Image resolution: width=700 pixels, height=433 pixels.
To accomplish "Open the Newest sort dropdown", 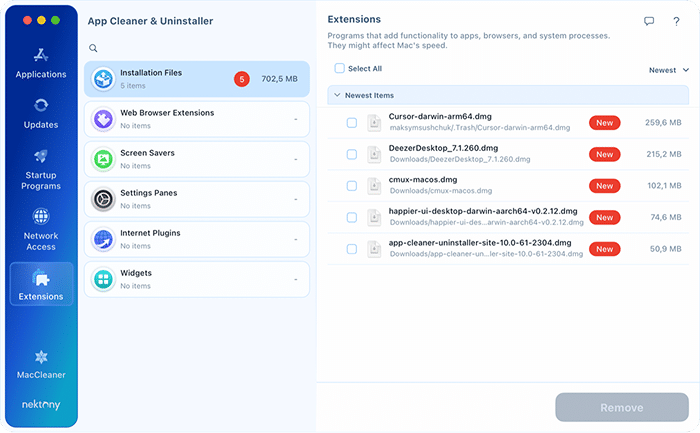I will click(669, 70).
